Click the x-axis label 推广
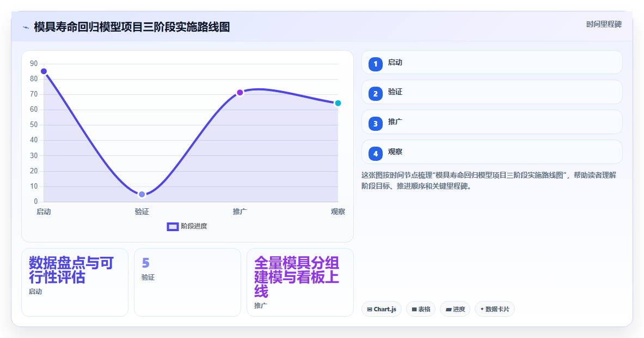 (x=240, y=212)
